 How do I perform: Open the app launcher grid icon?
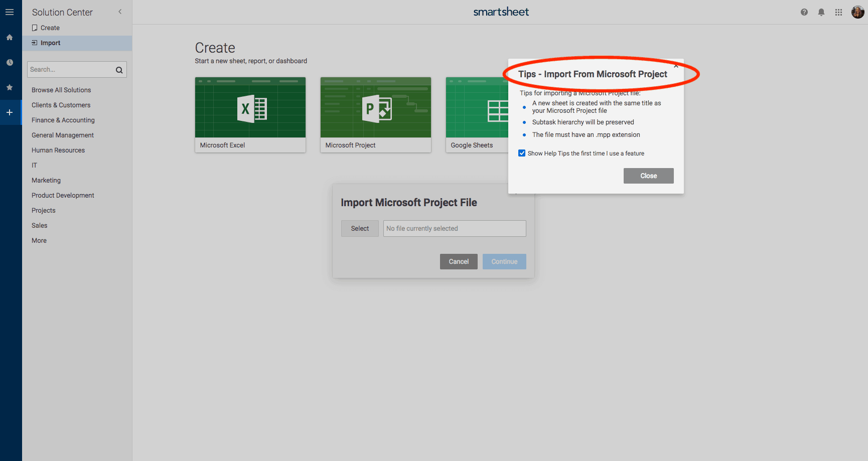[x=838, y=12]
